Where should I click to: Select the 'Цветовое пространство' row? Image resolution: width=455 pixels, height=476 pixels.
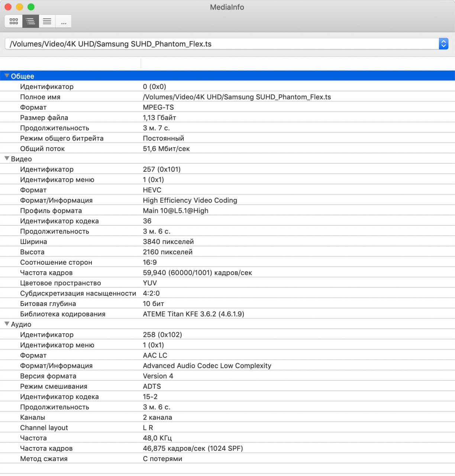227,283
